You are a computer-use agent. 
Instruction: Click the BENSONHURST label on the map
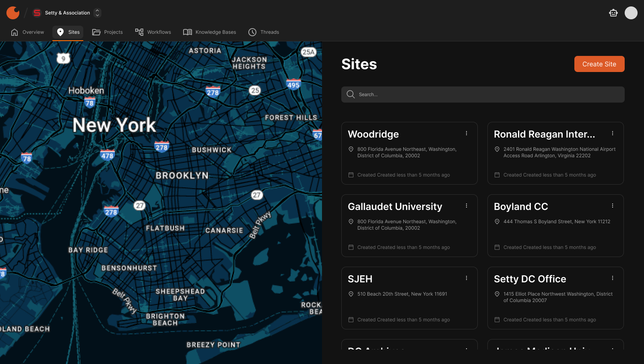click(129, 268)
